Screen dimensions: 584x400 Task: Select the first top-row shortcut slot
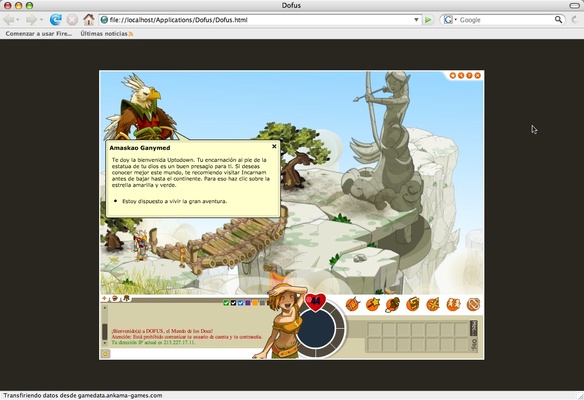tap(375, 330)
